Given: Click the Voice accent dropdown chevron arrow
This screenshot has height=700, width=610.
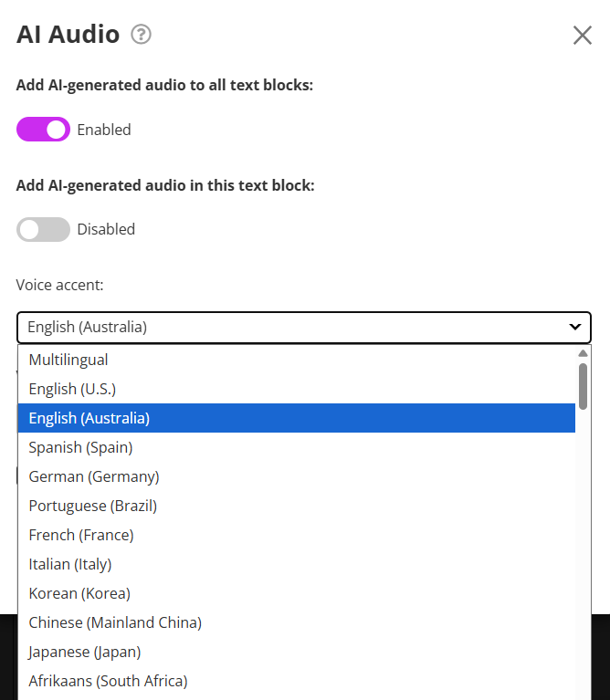Looking at the screenshot, I should [x=575, y=327].
